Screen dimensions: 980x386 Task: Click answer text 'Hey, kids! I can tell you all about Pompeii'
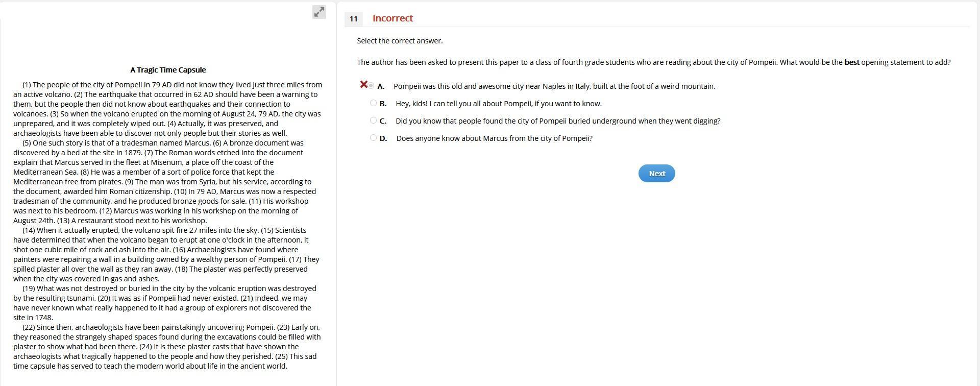(464, 104)
